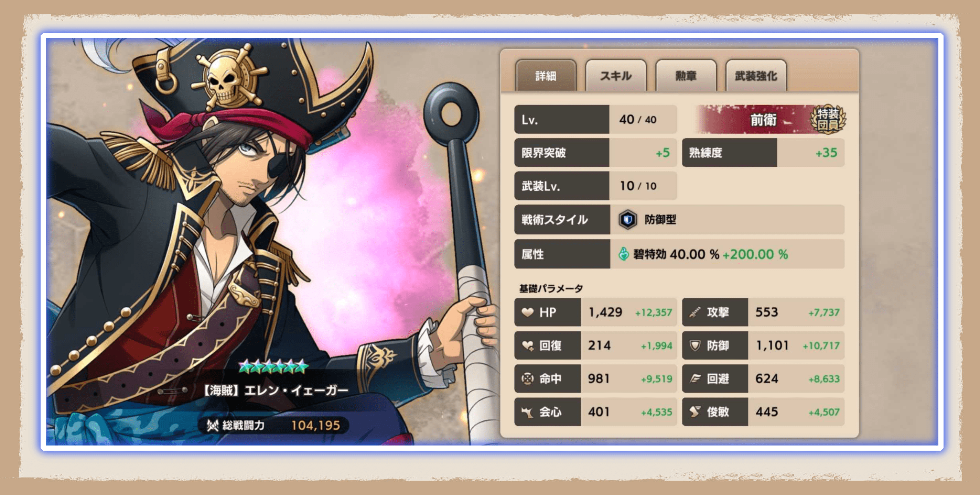
Task: Click the 防御型 tactical style shield icon
Action: tap(627, 219)
